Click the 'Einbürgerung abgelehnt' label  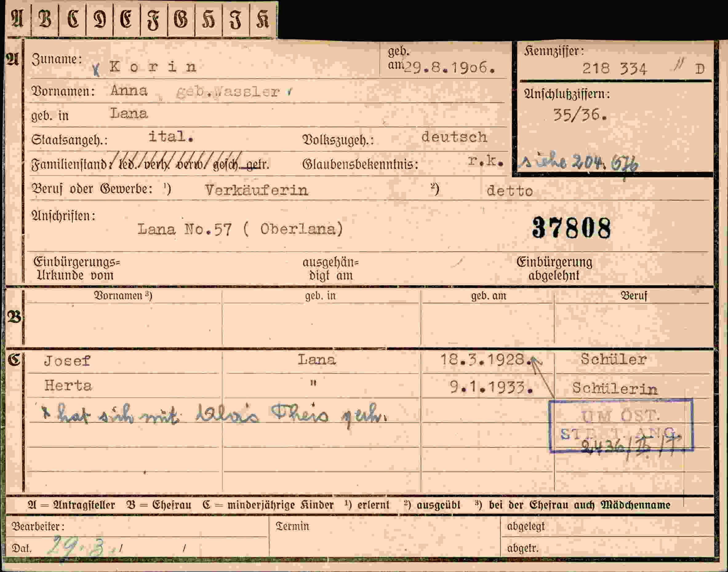tap(554, 269)
